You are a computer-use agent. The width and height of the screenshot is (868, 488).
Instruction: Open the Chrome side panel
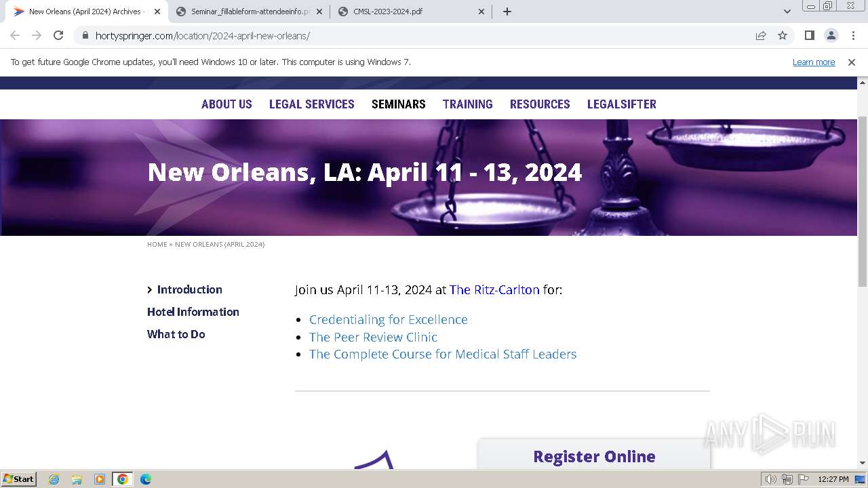[x=809, y=35]
